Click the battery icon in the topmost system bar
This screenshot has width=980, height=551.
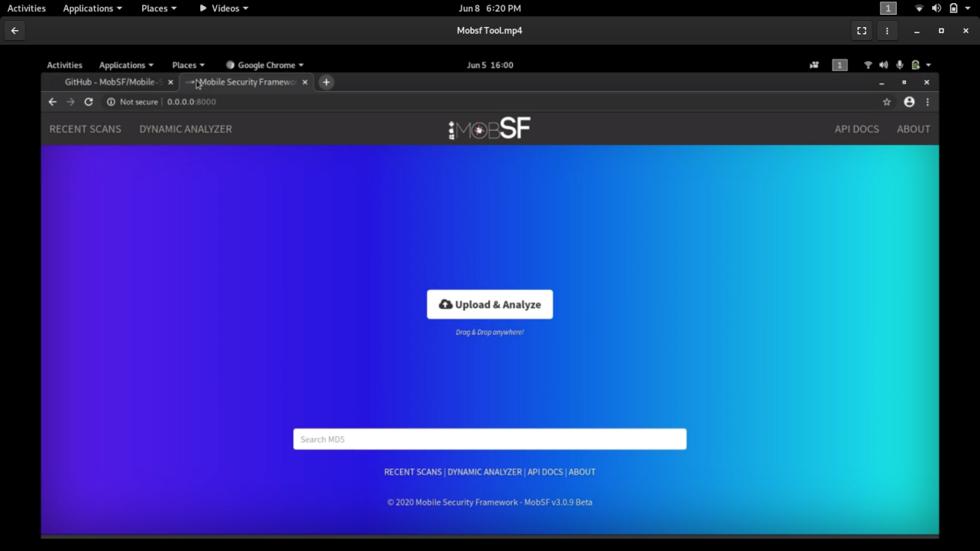tap(954, 8)
